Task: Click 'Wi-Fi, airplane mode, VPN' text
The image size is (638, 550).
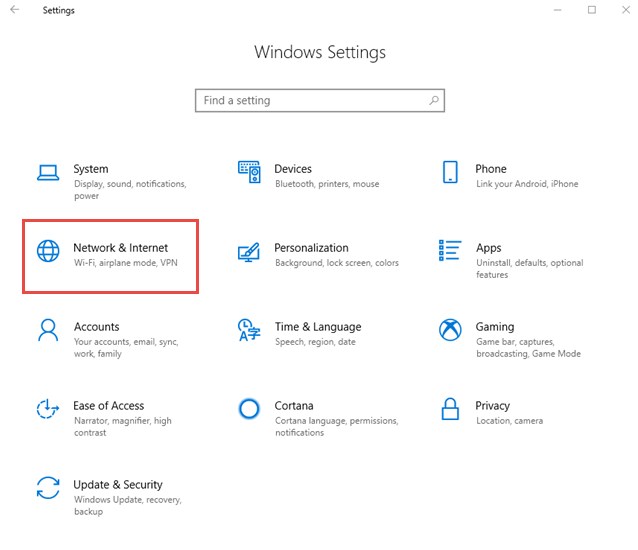Action: (126, 263)
